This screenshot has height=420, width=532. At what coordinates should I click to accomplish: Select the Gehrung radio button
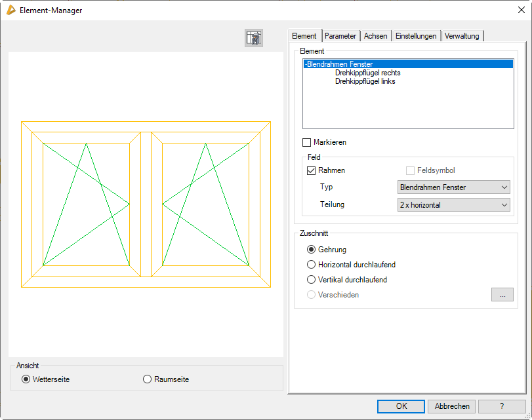tap(312, 250)
